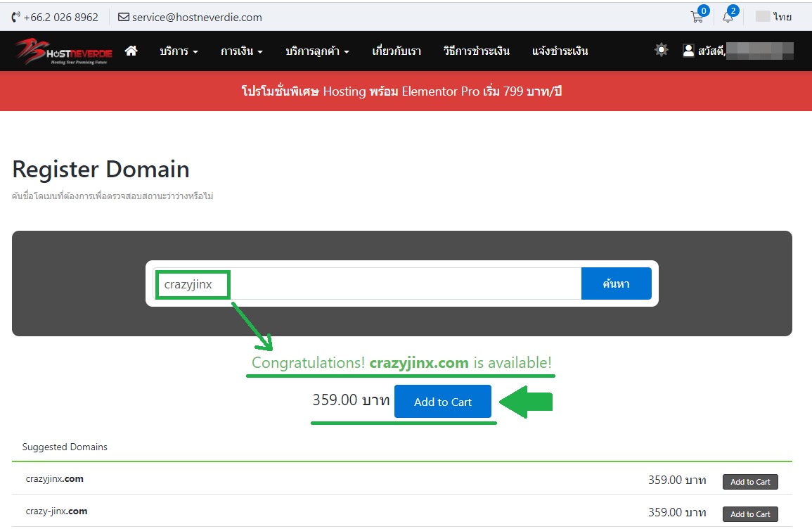Expand the บริการ dropdown menu
The image size is (812, 529).
[179, 51]
